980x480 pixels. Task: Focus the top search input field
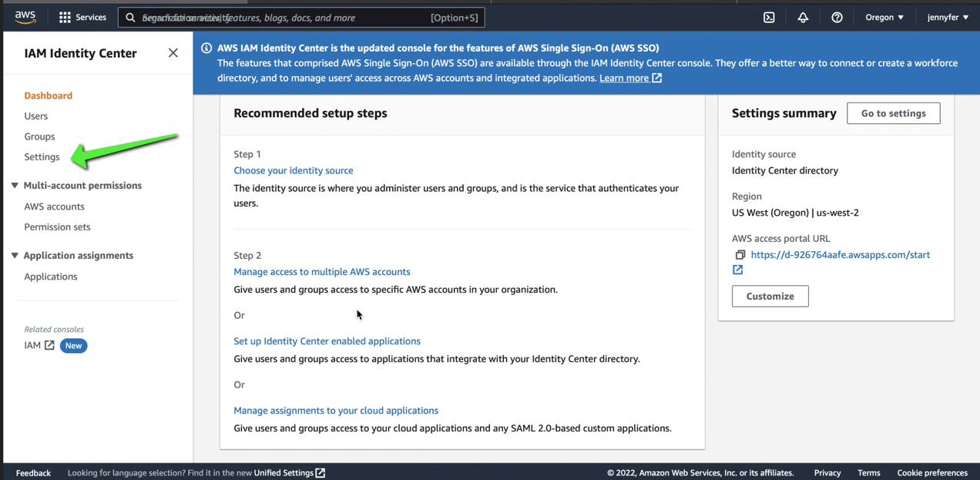(x=300, y=17)
